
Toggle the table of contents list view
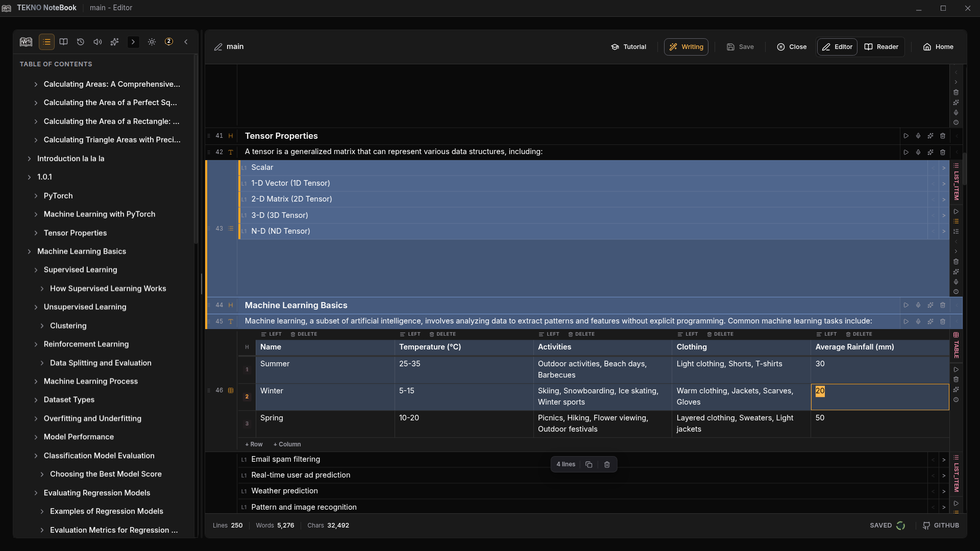(46, 42)
